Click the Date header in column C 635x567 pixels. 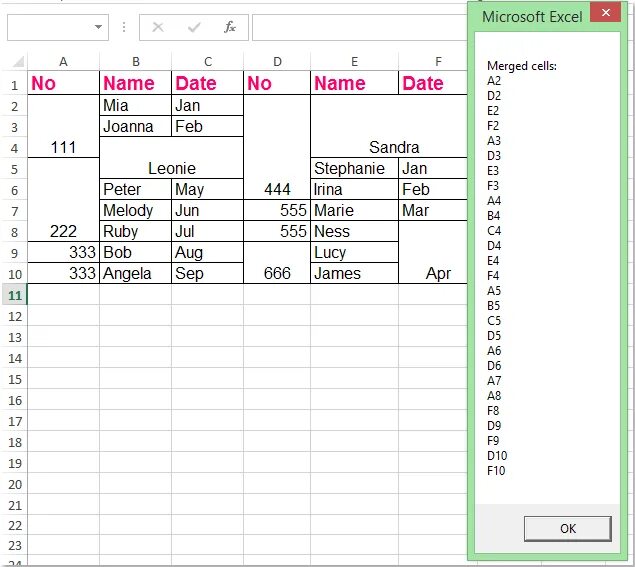click(x=208, y=83)
